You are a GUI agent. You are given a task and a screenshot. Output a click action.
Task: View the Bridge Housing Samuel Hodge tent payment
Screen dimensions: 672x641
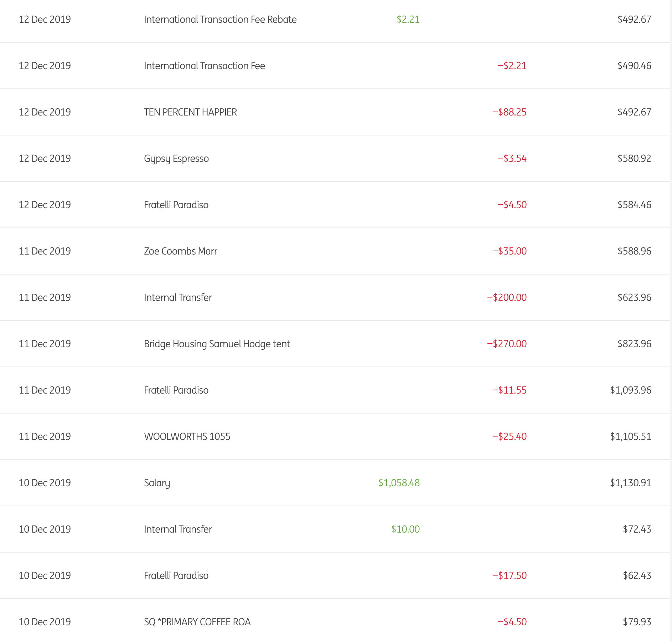point(217,344)
